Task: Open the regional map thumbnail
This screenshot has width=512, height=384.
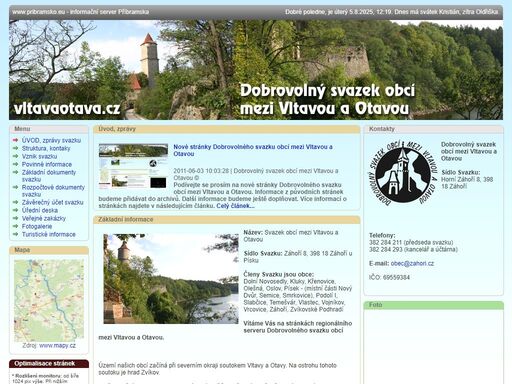Action: coord(49,300)
